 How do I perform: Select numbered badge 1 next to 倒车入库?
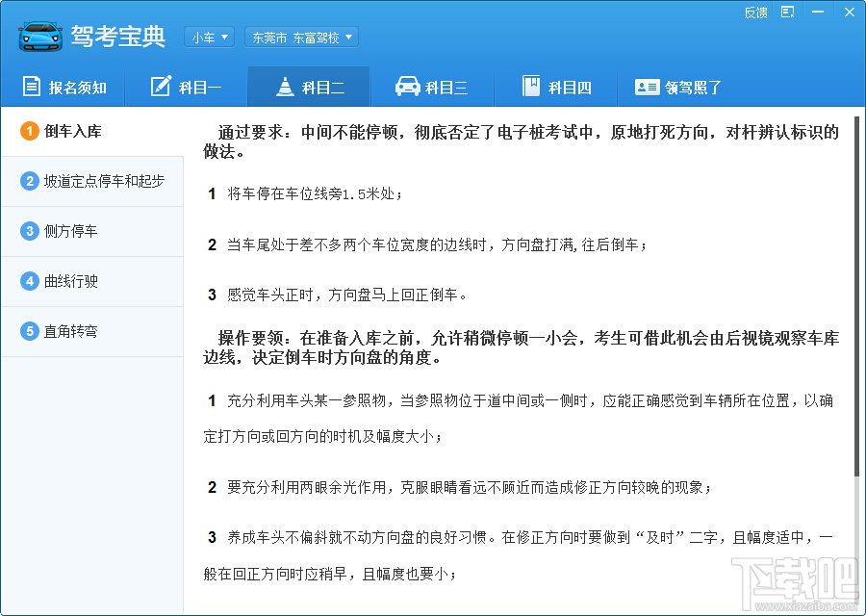28,131
